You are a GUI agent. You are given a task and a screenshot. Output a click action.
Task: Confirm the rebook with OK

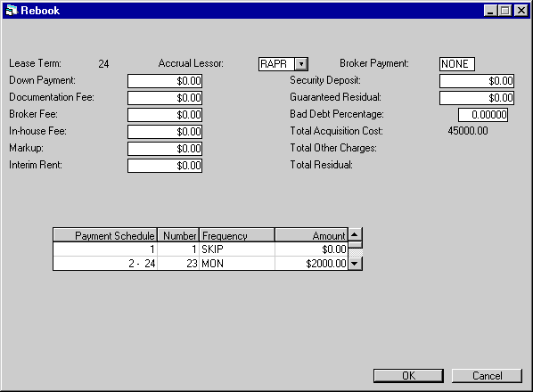(x=408, y=376)
